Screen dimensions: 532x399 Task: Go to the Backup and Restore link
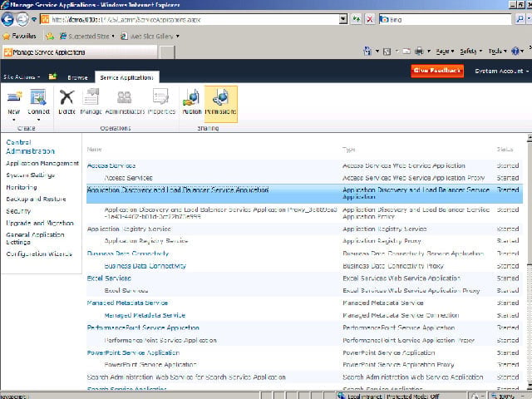[36, 199]
